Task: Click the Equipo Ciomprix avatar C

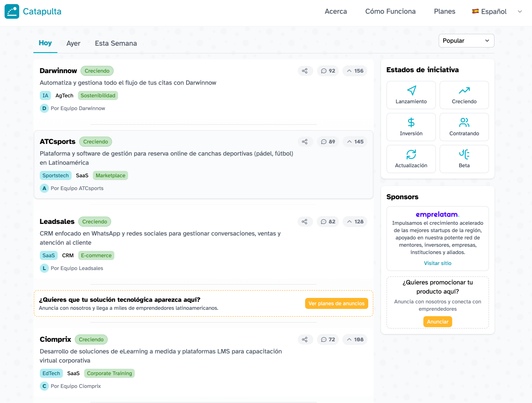Action: 44,386
